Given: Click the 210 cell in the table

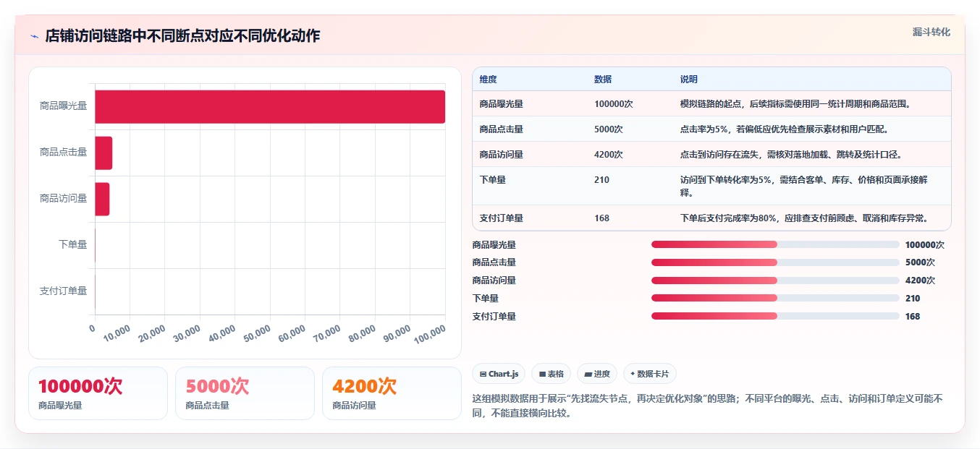Looking at the screenshot, I should point(601,180).
